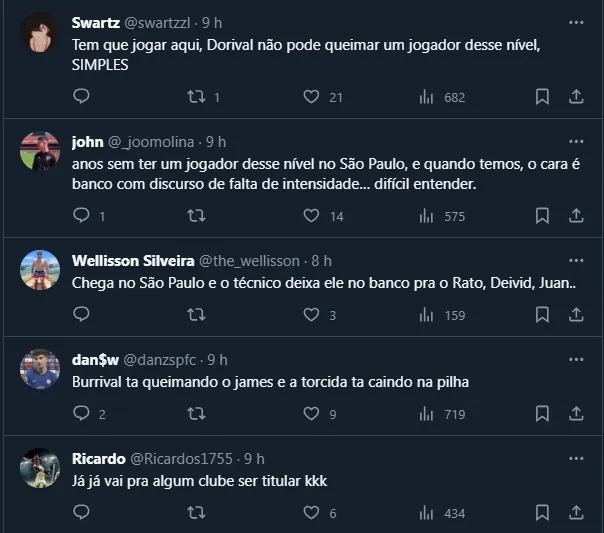Expand more options on Ricardo's tweet
Image resolution: width=604 pixels, height=533 pixels.
click(576, 458)
